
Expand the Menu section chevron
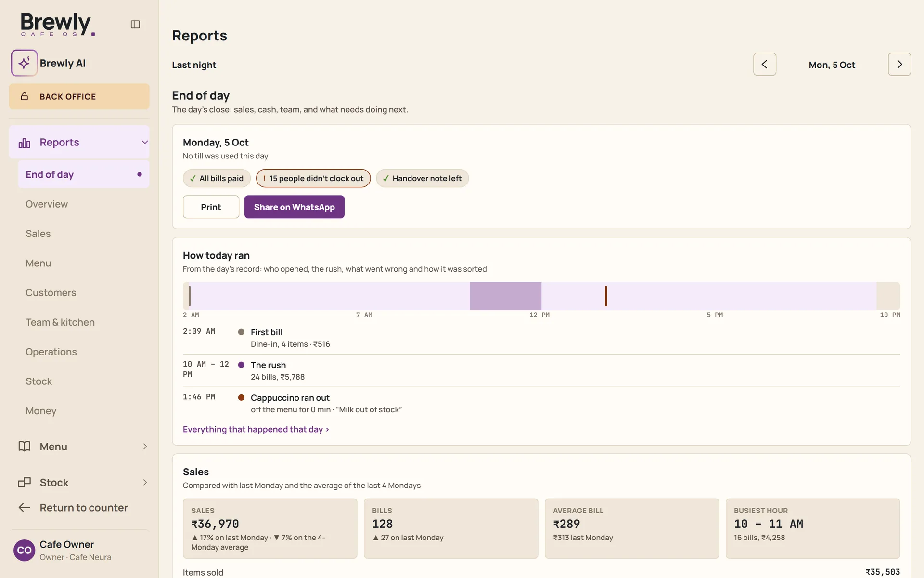coord(145,447)
